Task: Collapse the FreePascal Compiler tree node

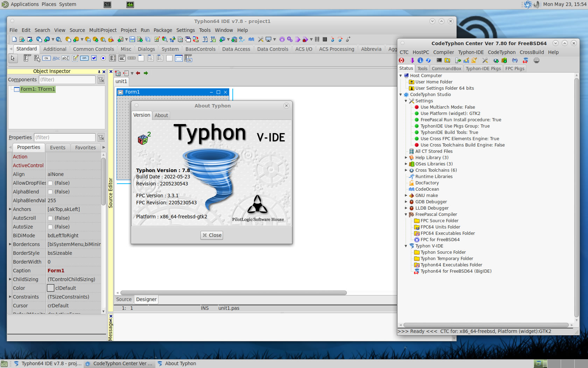Action: coord(406,214)
